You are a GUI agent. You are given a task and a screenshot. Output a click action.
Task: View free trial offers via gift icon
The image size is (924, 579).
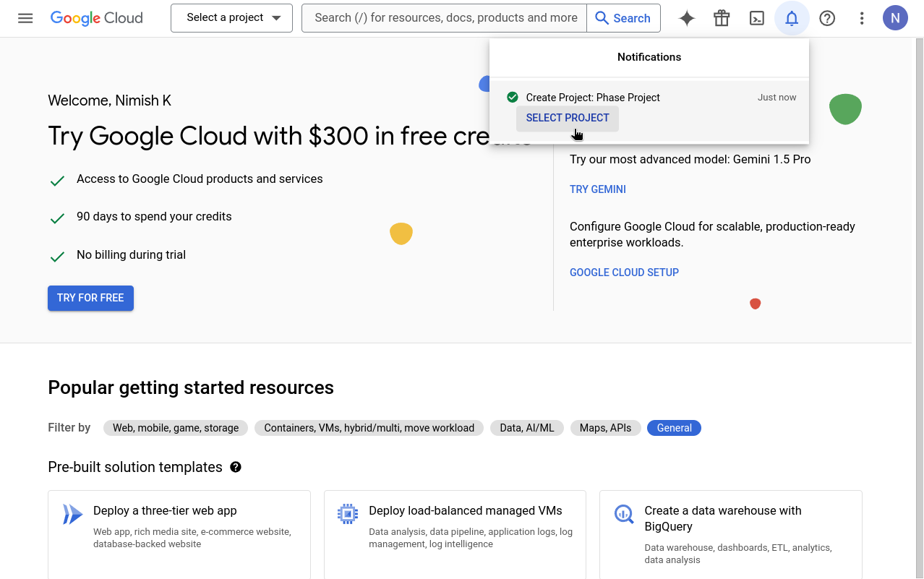click(x=722, y=18)
